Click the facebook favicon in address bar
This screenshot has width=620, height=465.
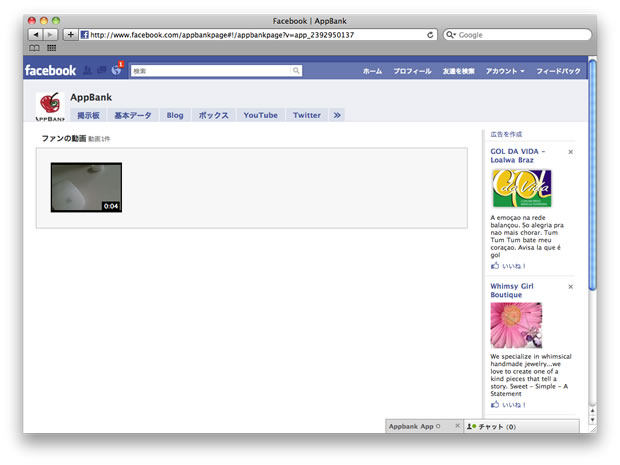pos(84,35)
